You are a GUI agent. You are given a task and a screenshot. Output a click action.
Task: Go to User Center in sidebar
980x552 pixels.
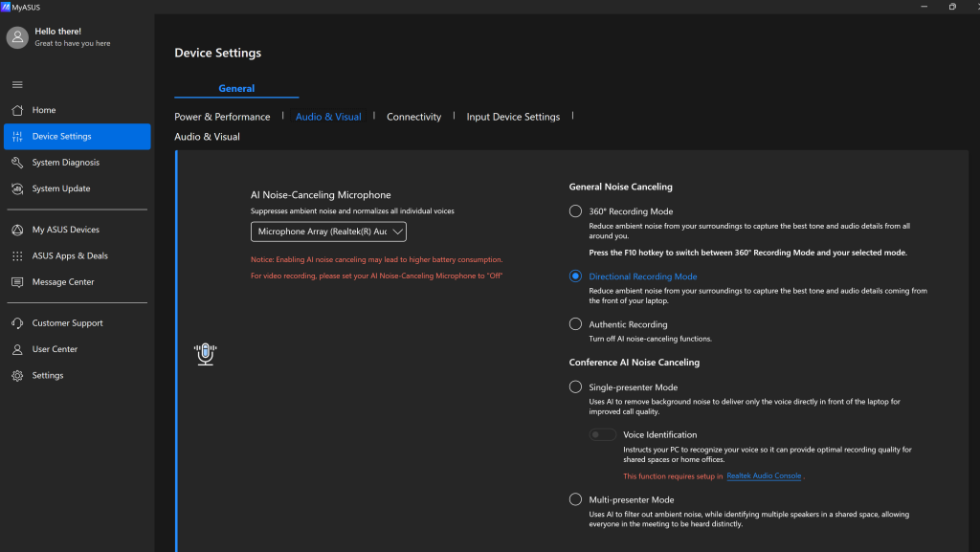55,349
